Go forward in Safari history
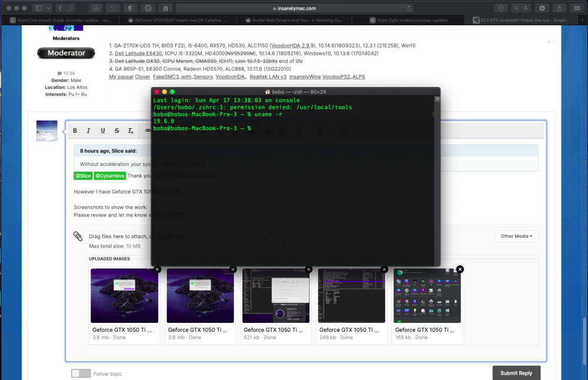Image resolution: width=588 pixels, height=380 pixels. click(x=71, y=8)
